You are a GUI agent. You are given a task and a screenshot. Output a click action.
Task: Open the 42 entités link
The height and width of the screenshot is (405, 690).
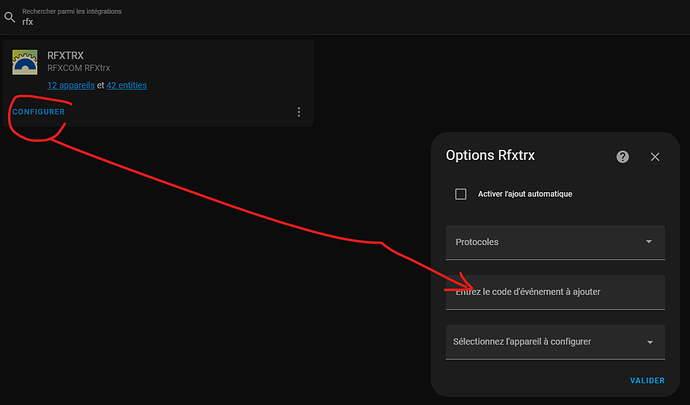[x=126, y=85]
